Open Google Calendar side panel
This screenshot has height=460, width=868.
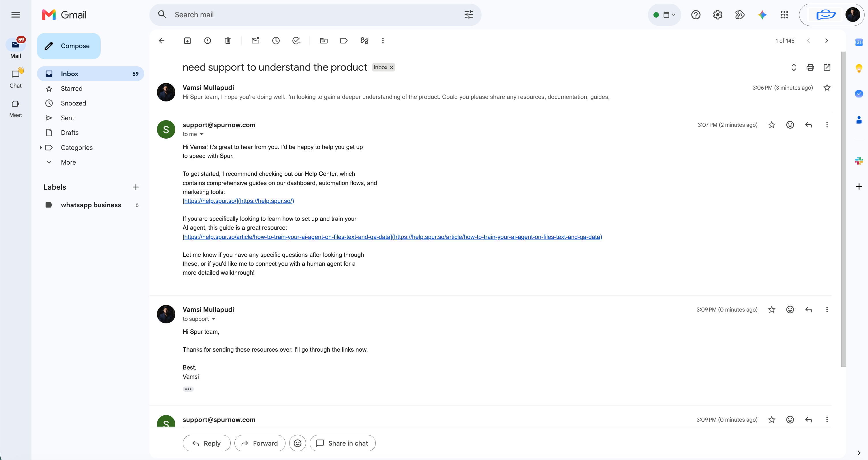(859, 42)
